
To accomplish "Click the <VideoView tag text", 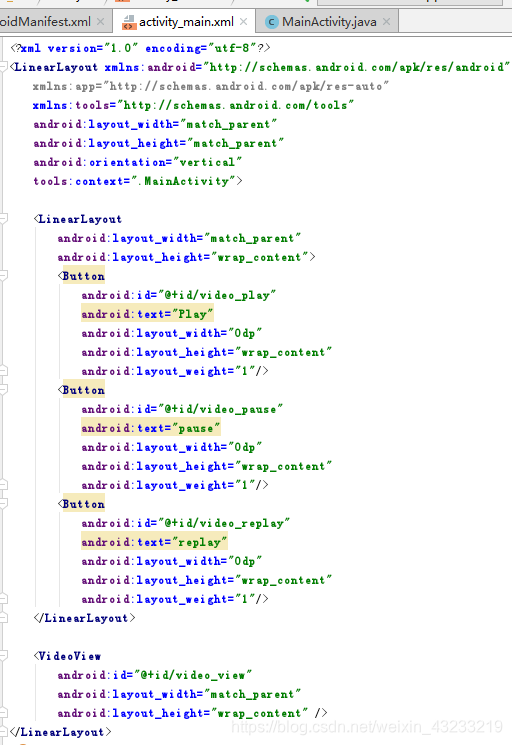I will [x=67, y=656].
